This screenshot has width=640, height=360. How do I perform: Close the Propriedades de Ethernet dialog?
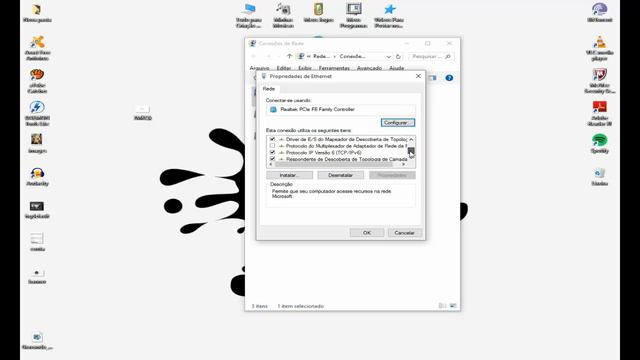(418, 76)
